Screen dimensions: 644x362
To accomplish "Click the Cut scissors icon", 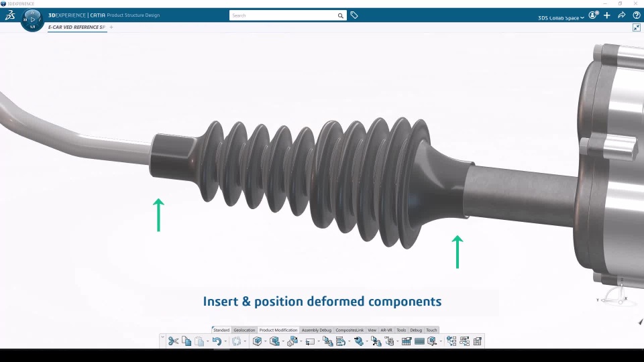I will pyautogui.click(x=173, y=341).
